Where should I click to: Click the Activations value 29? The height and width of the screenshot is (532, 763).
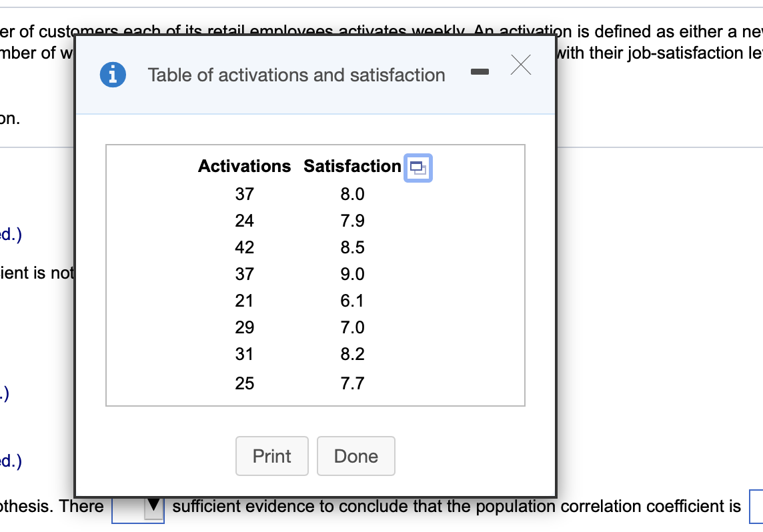coord(244,327)
